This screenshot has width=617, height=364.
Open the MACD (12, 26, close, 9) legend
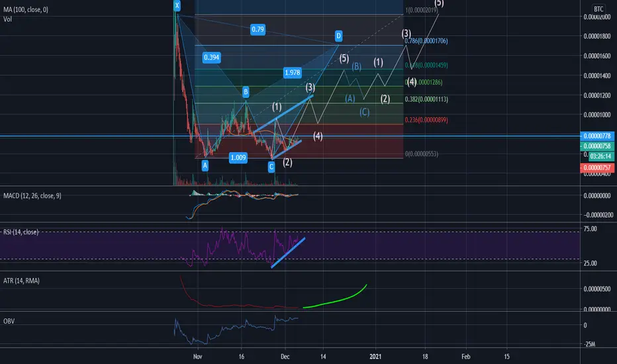(x=32, y=196)
